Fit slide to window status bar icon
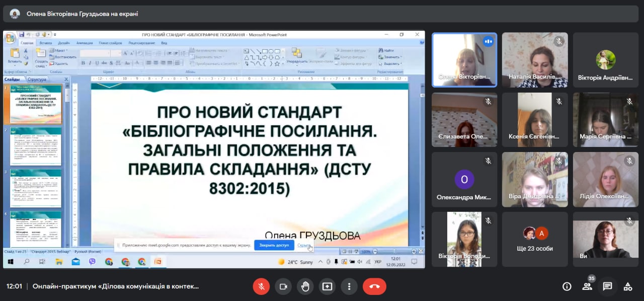Image resolution: width=644 pixels, height=301 pixels. [421, 251]
